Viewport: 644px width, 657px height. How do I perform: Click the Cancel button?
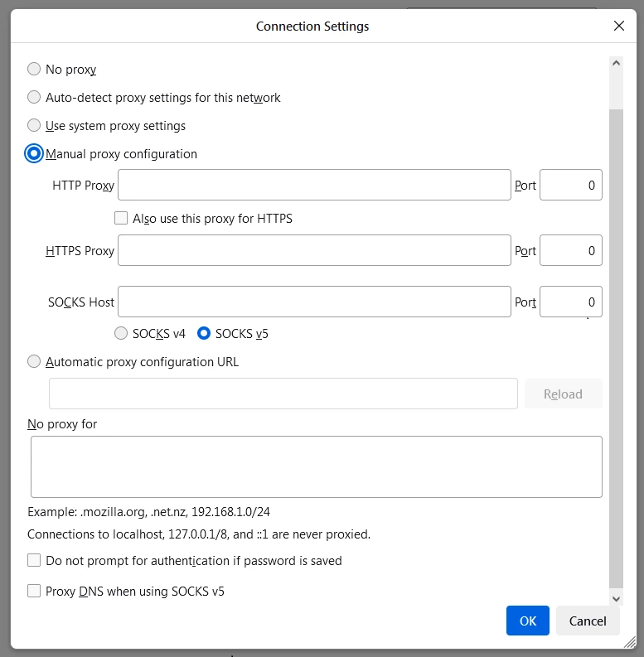(x=588, y=621)
